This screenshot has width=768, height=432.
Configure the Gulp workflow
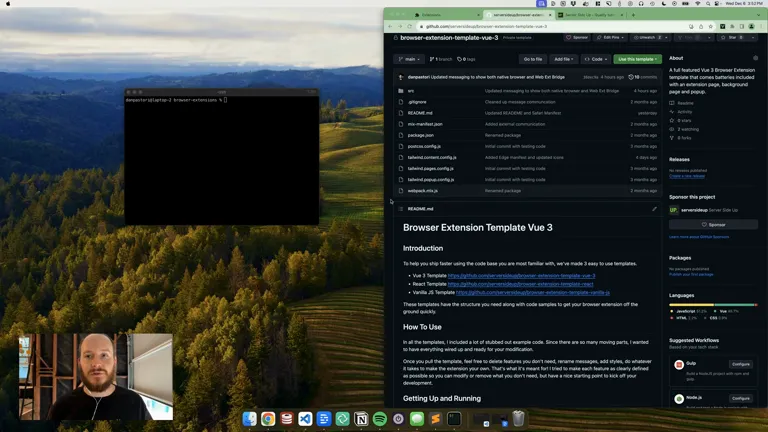tap(741, 364)
